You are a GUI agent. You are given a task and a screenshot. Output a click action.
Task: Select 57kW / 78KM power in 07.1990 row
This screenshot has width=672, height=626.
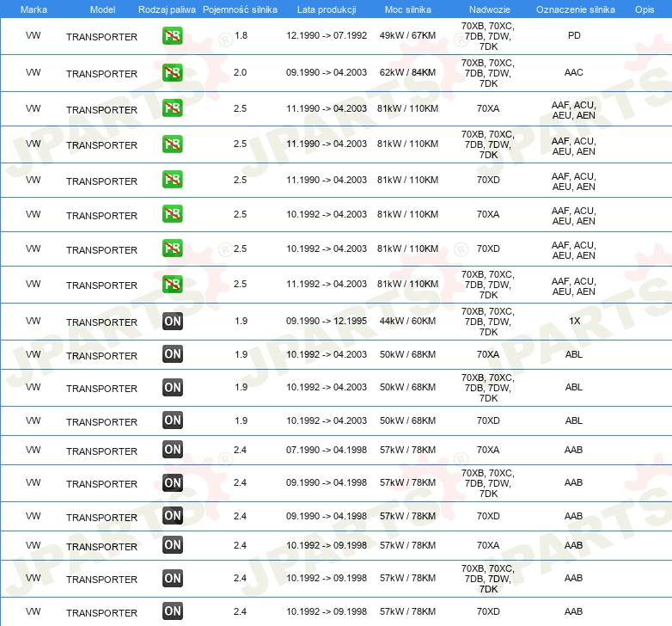pos(407,450)
